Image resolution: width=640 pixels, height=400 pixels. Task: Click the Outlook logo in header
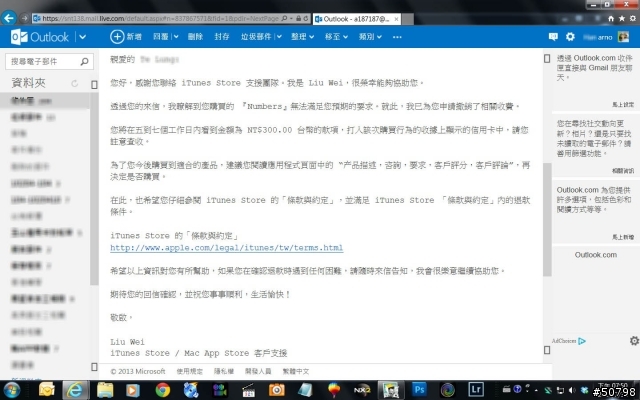point(40,37)
